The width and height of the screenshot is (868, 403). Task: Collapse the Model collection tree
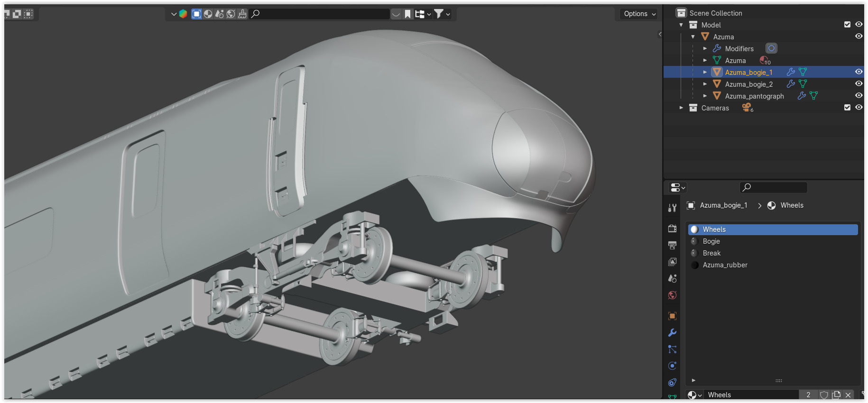681,25
